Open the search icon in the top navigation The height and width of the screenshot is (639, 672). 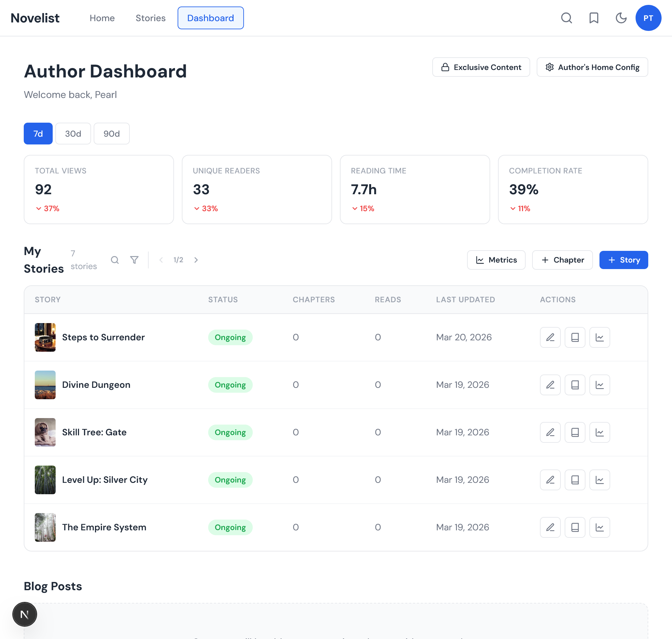[x=566, y=18]
